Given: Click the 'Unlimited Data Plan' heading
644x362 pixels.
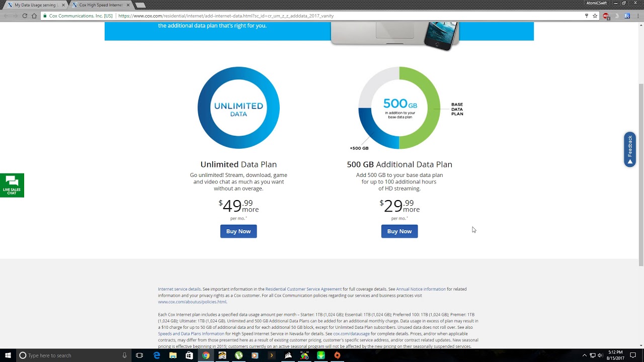Looking at the screenshot, I should 238,164.
